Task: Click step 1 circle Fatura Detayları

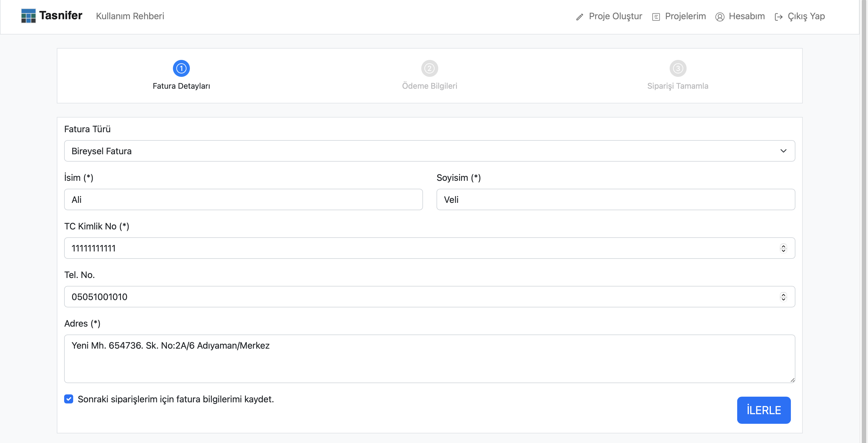Action: point(181,68)
